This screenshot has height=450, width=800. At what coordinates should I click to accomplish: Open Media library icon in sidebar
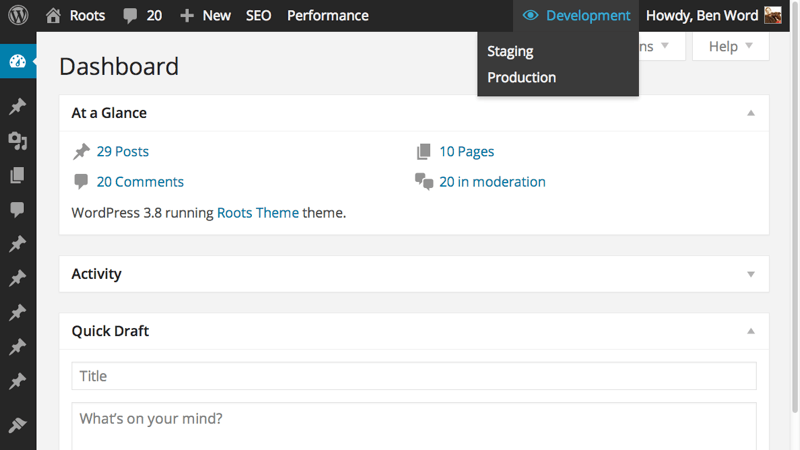(x=17, y=141)
